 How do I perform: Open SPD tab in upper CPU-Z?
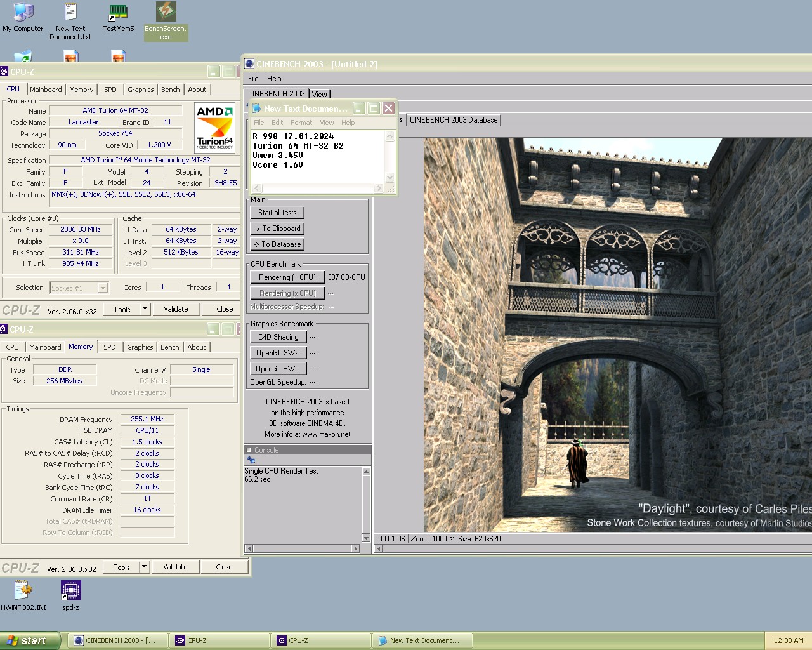click(110, 90)
